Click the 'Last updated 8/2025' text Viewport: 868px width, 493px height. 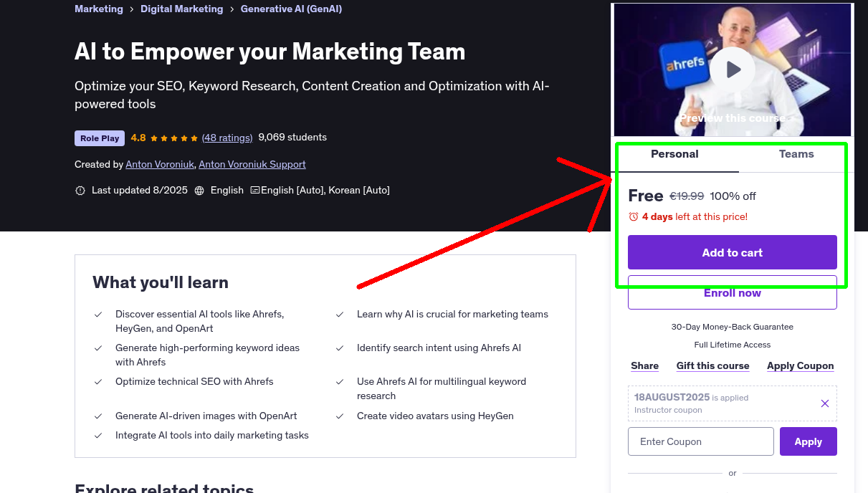(x=140, y=190)
